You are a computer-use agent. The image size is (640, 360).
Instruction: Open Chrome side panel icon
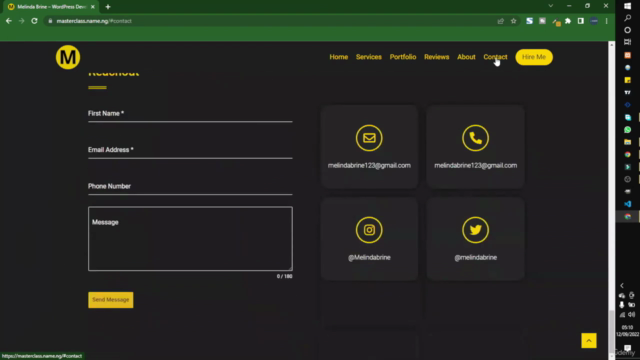pos(580,21)
